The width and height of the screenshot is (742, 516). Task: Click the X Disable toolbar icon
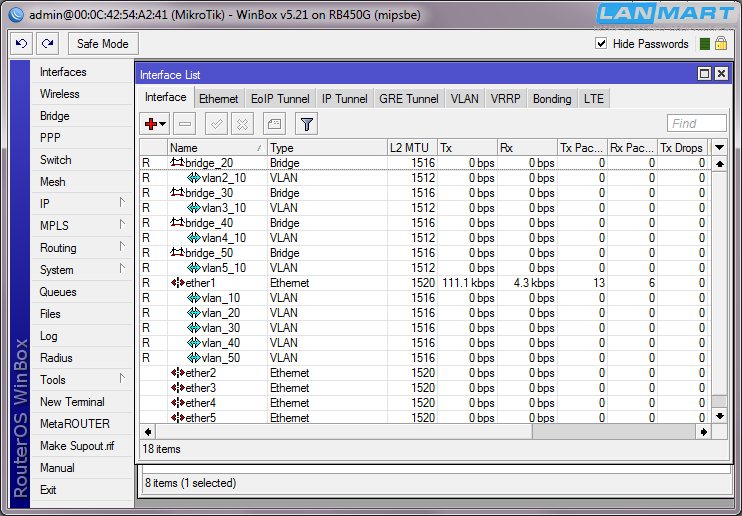(x=242, y=124)
